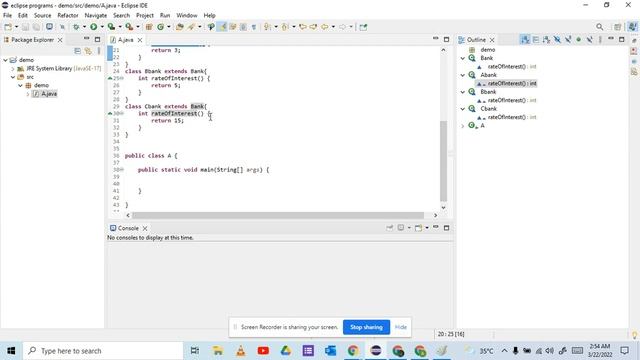Click the New Java Class icon
This screenshot has height=360, width=640.
coord(160,27)
